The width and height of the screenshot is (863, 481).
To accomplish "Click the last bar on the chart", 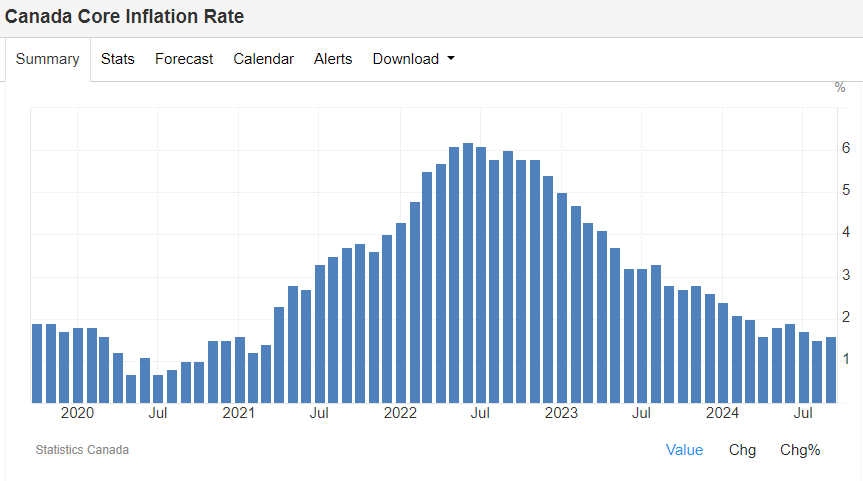I will [x=831, y=370].
